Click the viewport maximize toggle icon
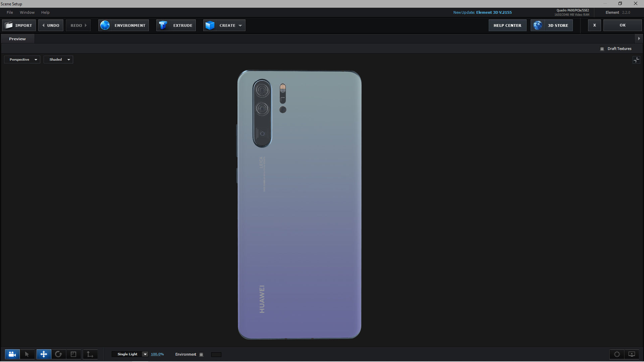This screenshot has width=644, height=362. 636,60
